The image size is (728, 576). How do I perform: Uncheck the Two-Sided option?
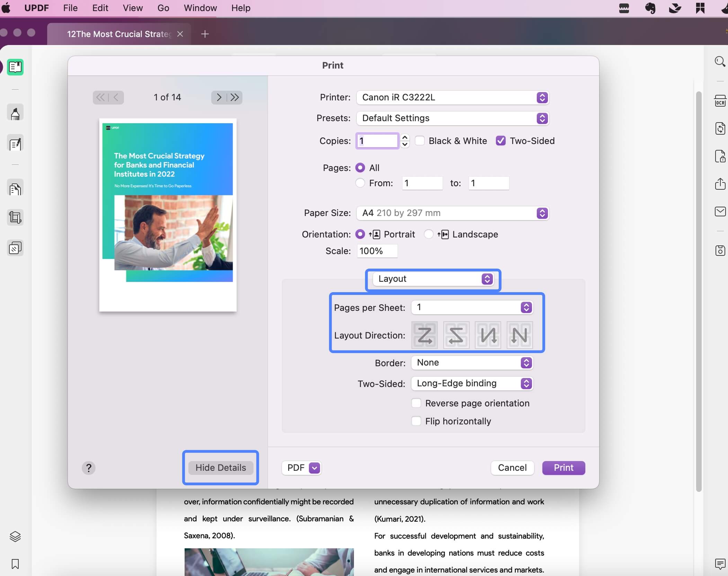coord(501,141)
